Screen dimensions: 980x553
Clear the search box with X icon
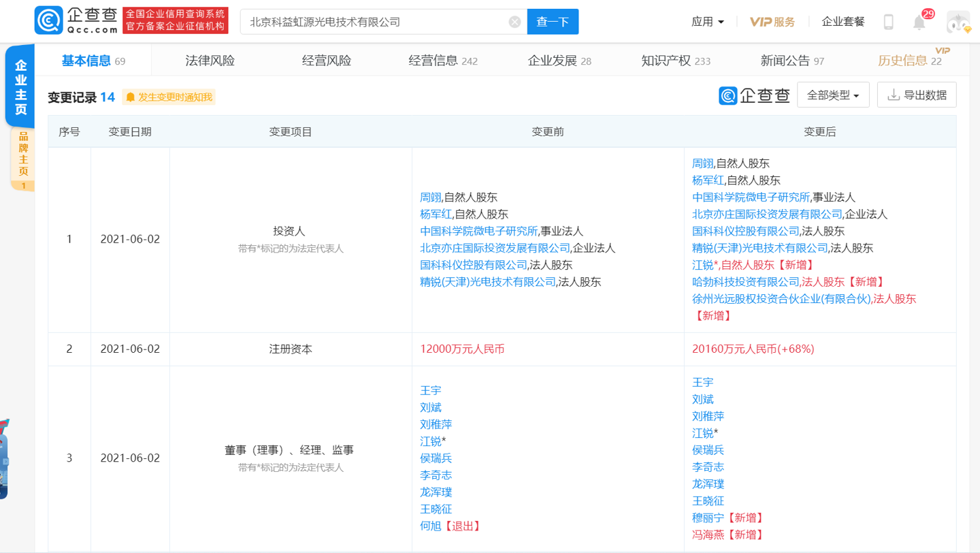(x=514, y=22)
